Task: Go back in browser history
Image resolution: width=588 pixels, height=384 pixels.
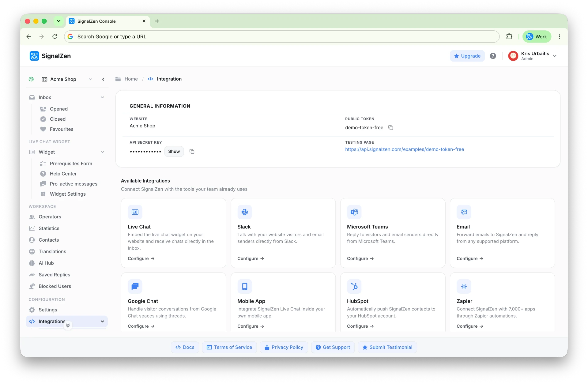Action: point(29,36)
